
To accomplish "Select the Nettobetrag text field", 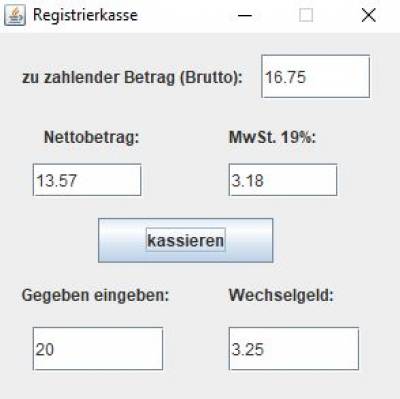I will [x=87, y=180].
